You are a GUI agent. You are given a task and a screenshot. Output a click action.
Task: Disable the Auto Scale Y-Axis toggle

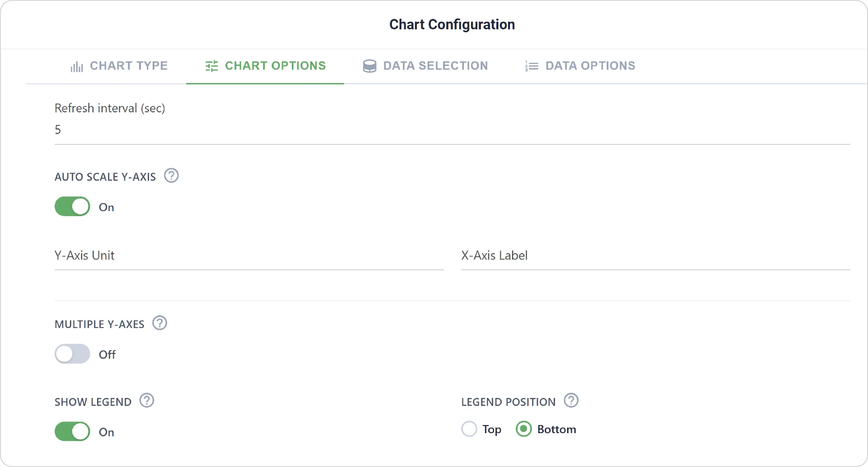[x=72, y=207]
